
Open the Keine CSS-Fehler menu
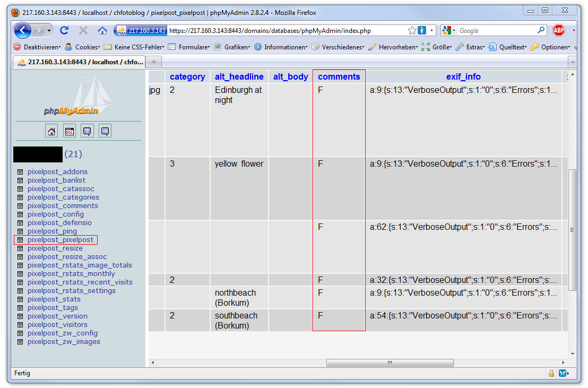134,47
